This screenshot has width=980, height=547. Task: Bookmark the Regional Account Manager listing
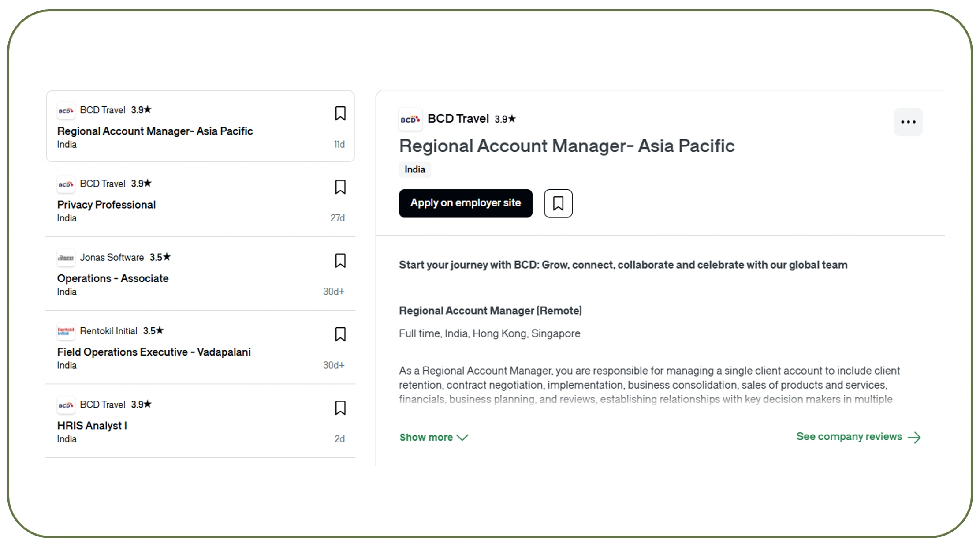coord(340,113)
